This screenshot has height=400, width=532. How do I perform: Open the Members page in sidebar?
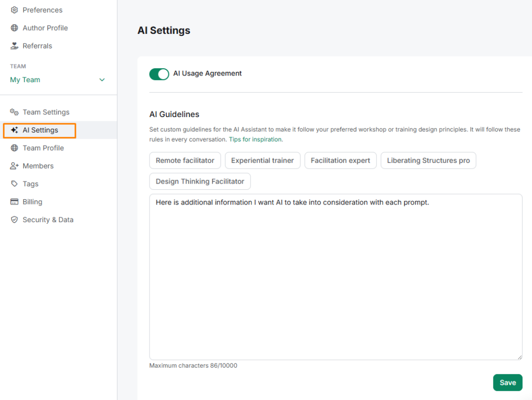point(38,166)
